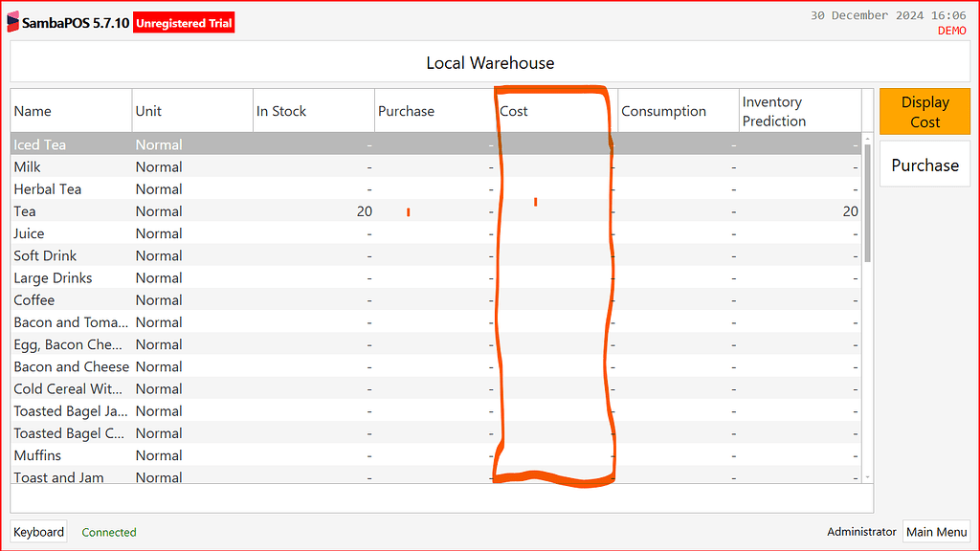Click the Connected status indicator
This screenshot has width=980, height=551.
108,532
